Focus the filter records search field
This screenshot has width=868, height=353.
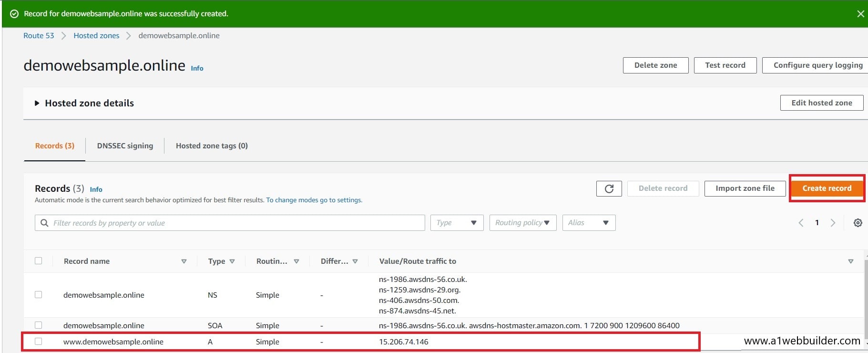pyautogui.click(x=230, y=223)
